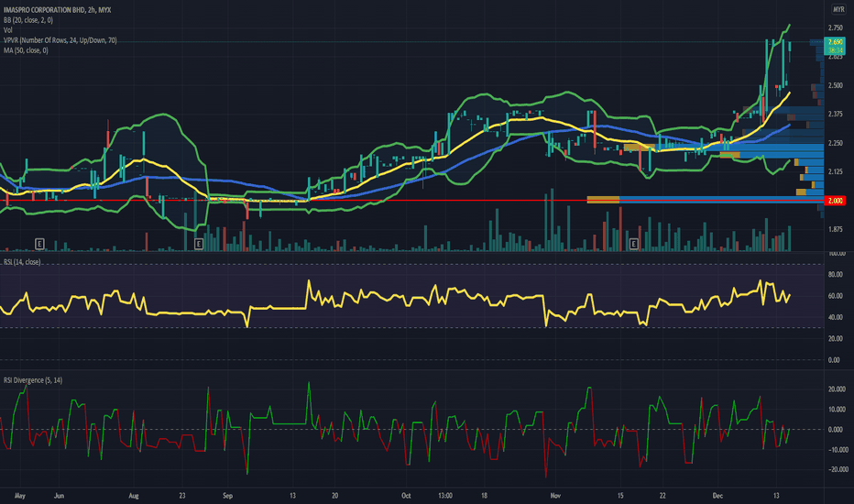Click the Sep date on time axis
This screenshot has height=504, width=854.
tap(227, 496)
